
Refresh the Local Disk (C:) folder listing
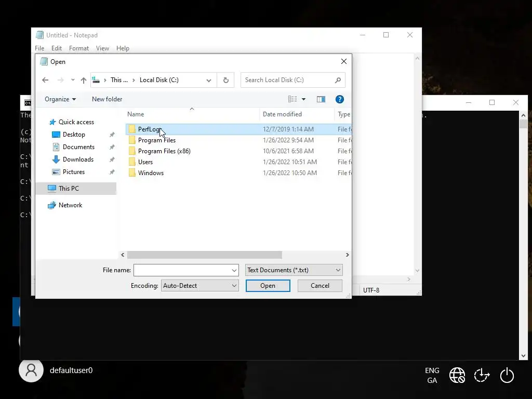point(225,80)
